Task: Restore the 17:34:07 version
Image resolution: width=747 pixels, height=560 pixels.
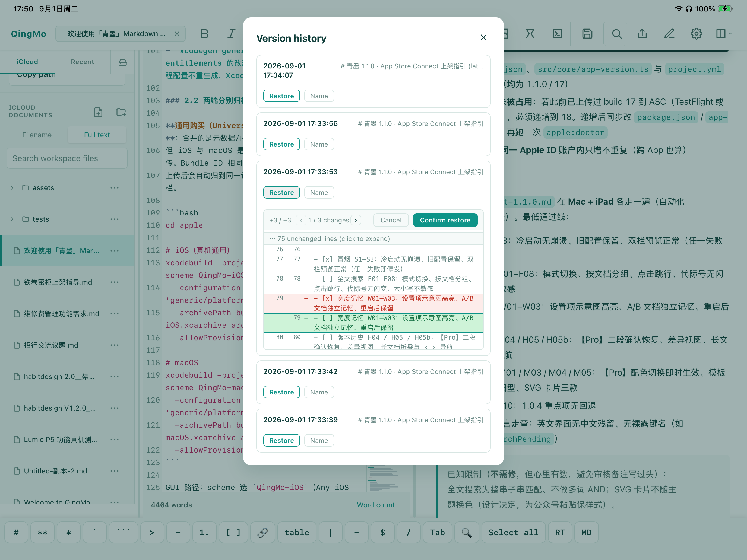Action: (x=281, y=96)
